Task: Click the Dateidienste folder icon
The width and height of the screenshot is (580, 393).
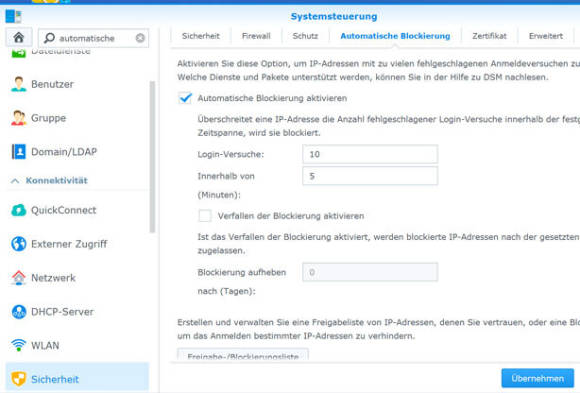Action: (18, 53)
